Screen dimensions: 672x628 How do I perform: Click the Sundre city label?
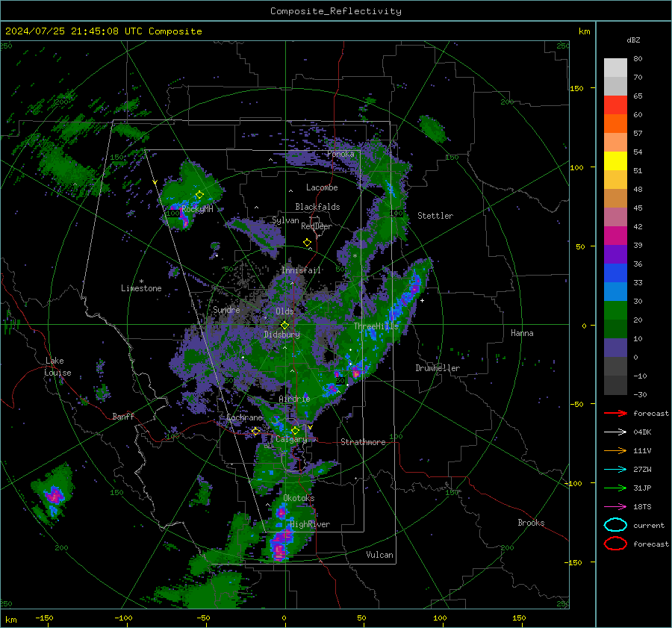coord(226,310)
